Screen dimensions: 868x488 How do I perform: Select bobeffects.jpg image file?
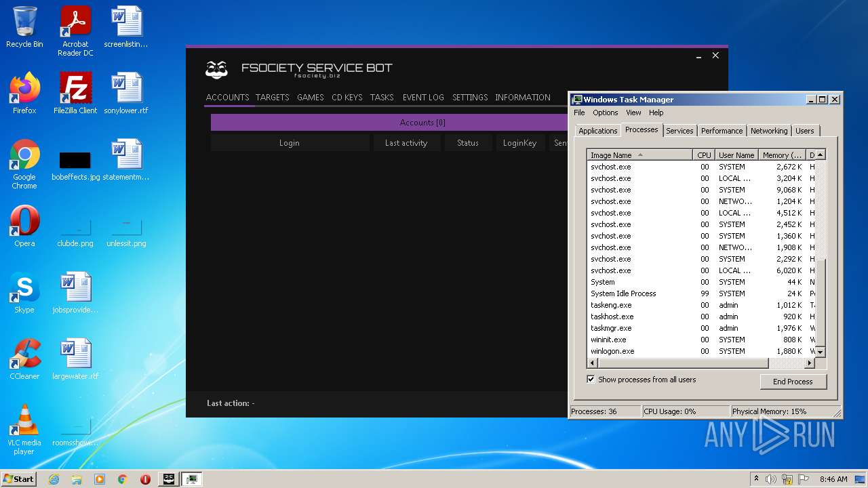click(x=75, y=165)
